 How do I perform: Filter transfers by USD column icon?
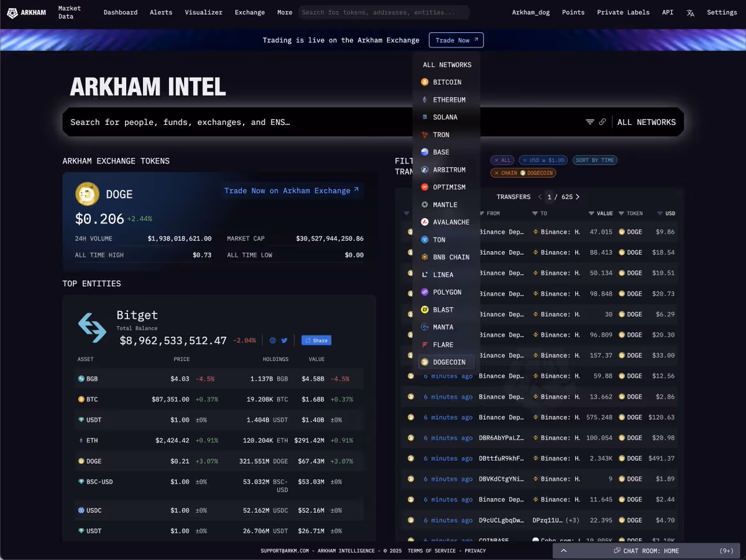(660, 213)
